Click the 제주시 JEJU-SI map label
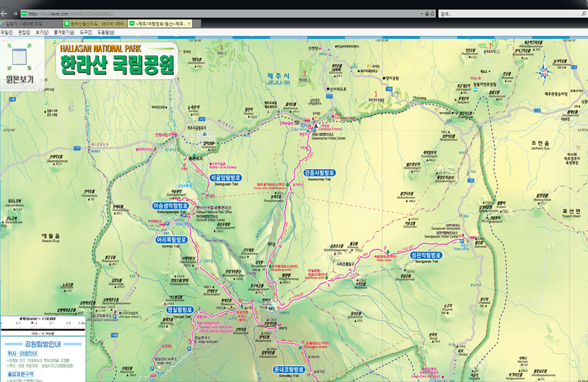The width and height of the screenshot is (588, 382). tap(278, 79)
